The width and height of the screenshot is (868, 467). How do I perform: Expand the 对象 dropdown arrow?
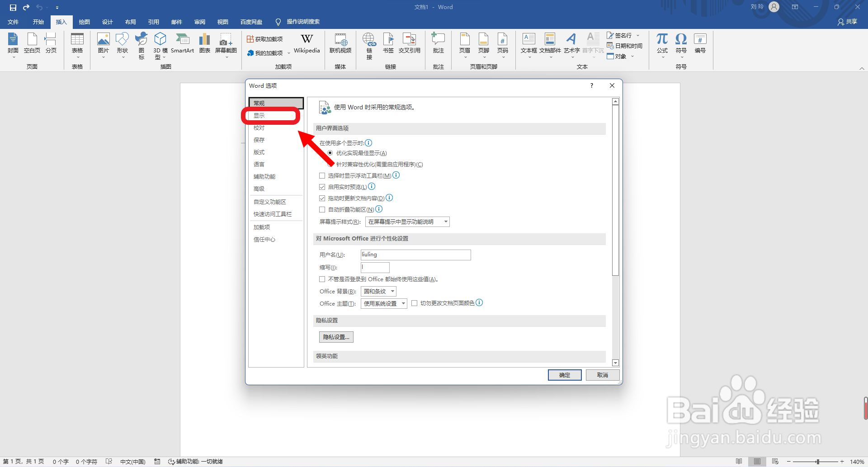pyautogui.click(x=632, y=57)
